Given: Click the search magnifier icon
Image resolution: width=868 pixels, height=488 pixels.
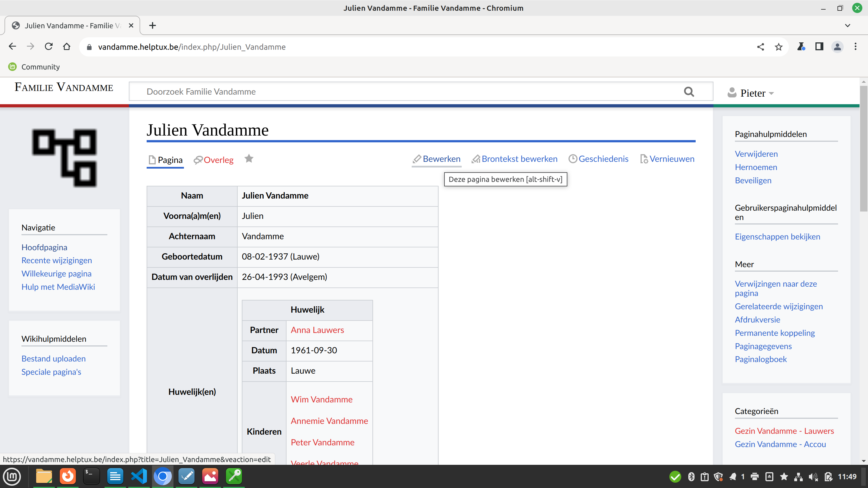Looking at the screenshot, I should (x=689, y=91).
